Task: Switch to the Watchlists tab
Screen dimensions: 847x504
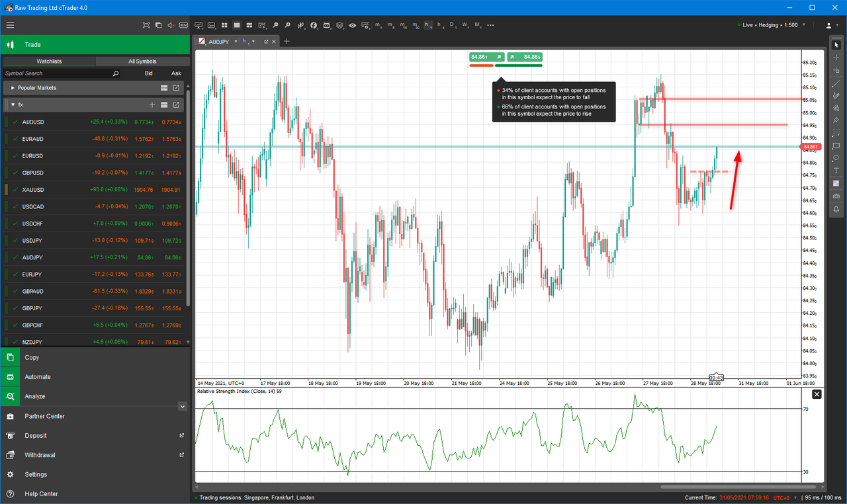Action: pyautogui.click(x=49, y=61)
